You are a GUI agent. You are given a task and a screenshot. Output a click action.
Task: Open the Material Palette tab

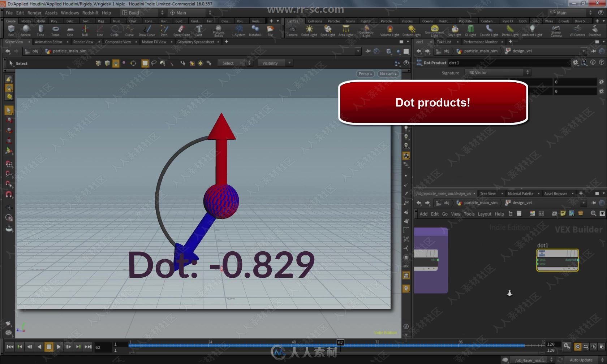pos(520,194)
